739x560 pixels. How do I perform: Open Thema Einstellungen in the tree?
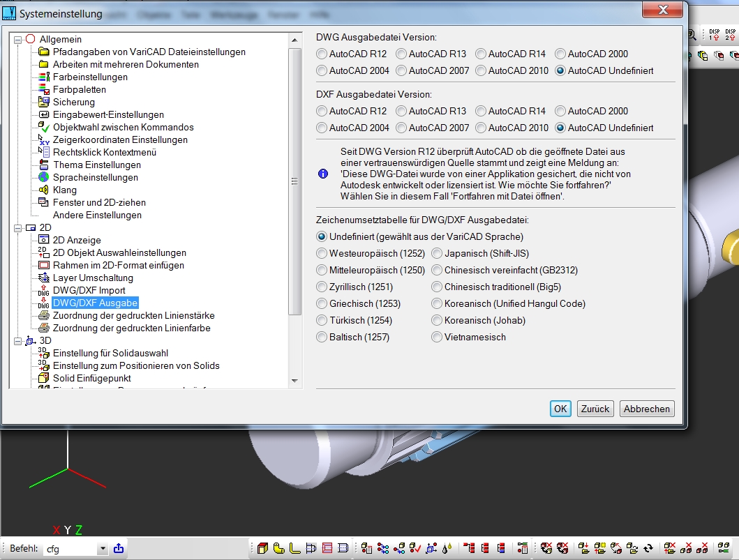click(x=96, y=165)
